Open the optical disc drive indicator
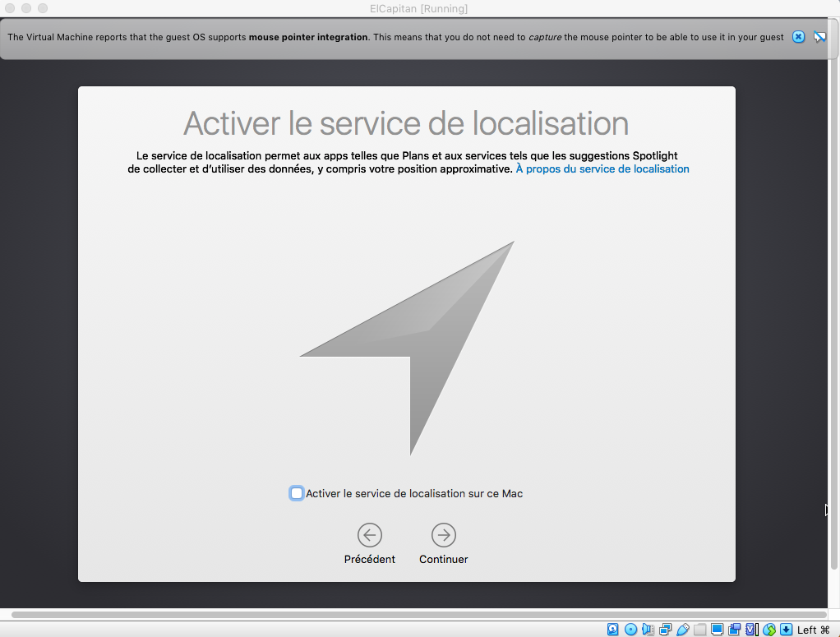This screenshot has width=840, height=637. pyautogui.click(x=630, y=630)
